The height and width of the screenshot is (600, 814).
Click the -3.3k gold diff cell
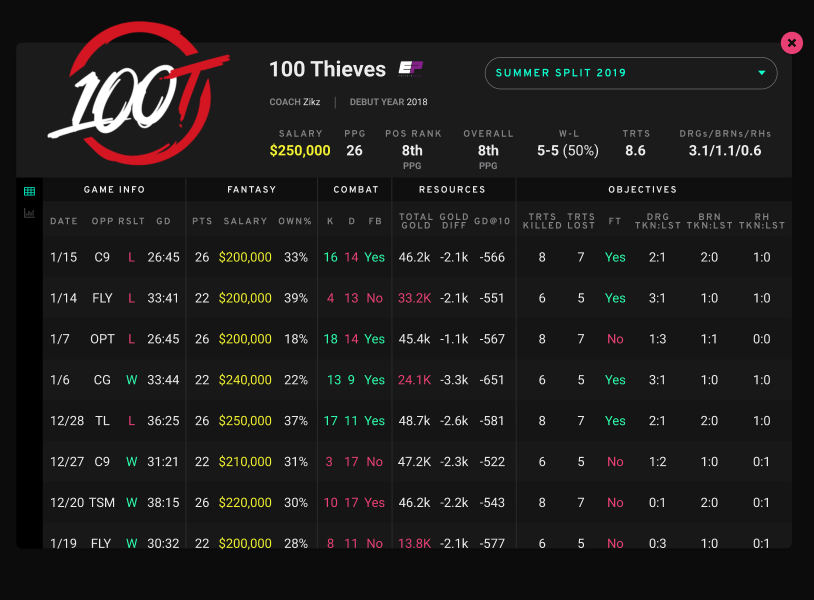pos(454,380)
